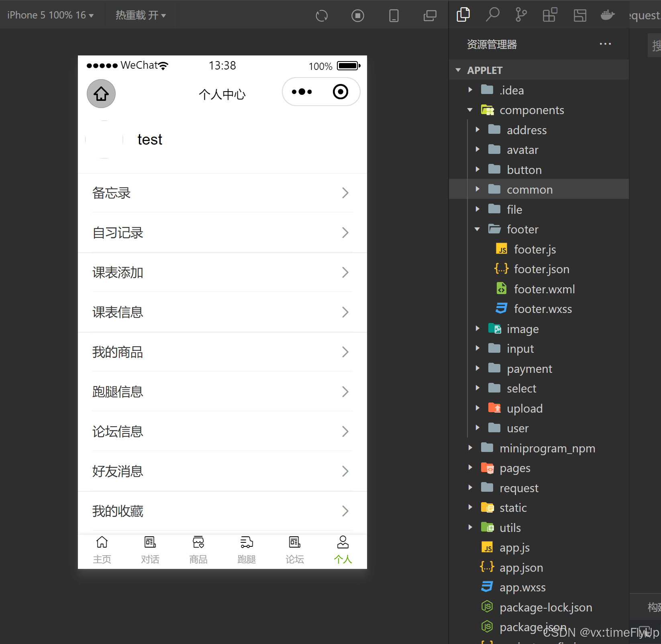Open app.json file
Viewport: 661px width, 644px height.
[x=539, y=567]
